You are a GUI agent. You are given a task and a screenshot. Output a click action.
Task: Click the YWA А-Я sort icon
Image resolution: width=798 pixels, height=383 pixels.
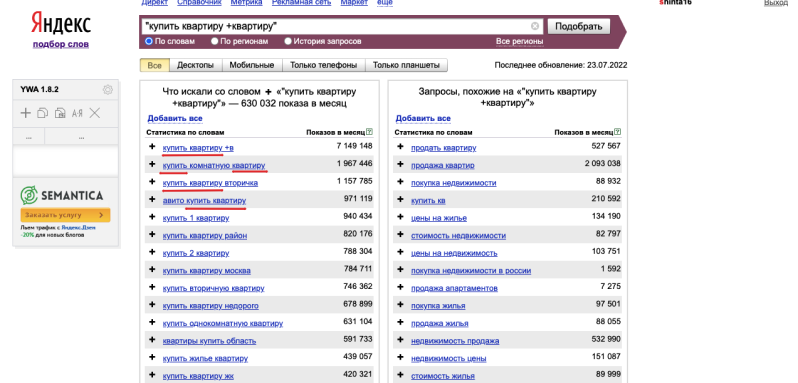[x=77, y=113]
